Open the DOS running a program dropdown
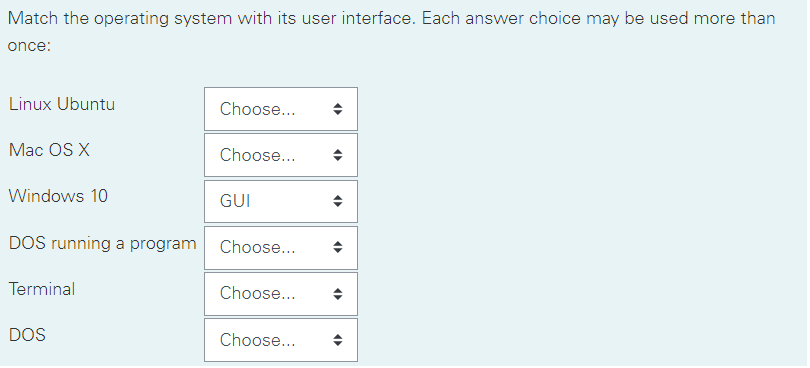810x368 pixels. (x=281, y=248)
